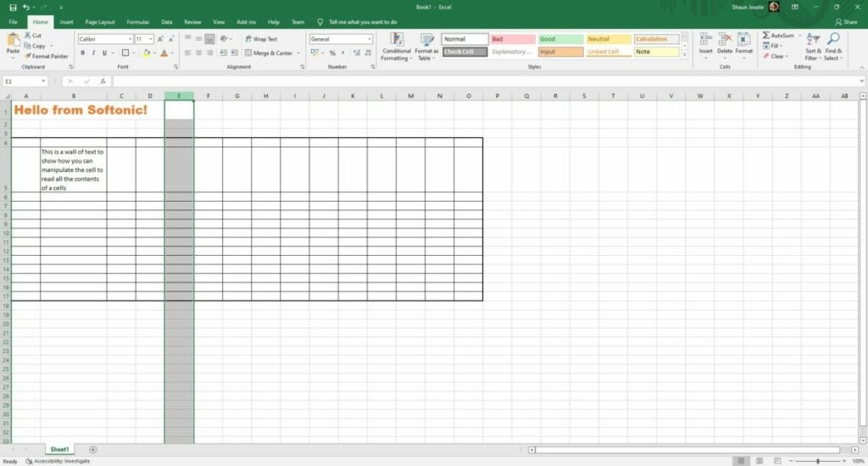Open the Merge & Center dropdown arrow
This screenshot has width=868, height=466.
coord(298,53)
